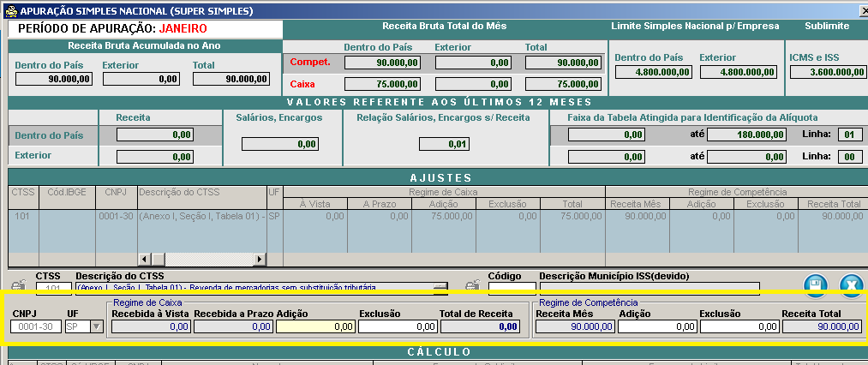Click the accumulated Total 90.000,00 field

point(231,79)
